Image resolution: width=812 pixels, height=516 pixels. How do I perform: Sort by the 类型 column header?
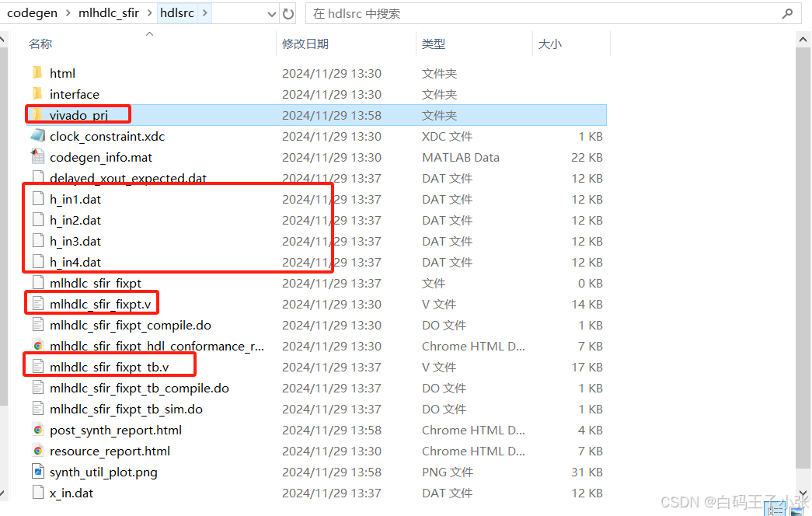tap(434, 44)
